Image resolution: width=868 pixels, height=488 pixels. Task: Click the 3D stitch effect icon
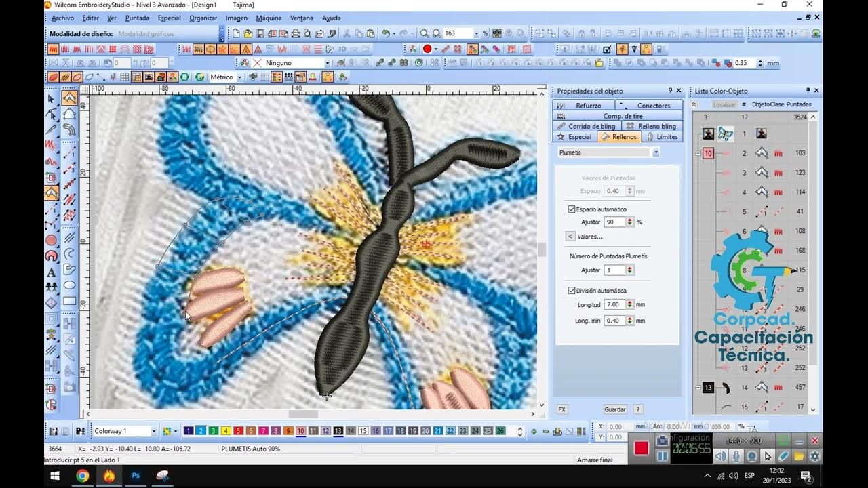coord(342,49)
